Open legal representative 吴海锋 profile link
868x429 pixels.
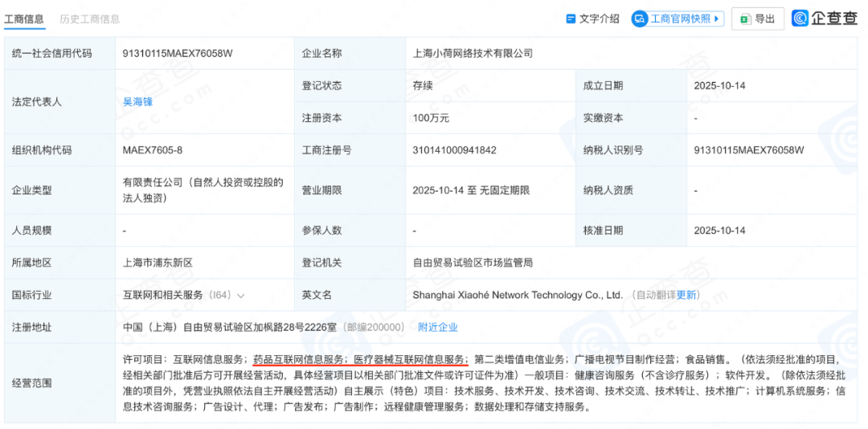137,101
